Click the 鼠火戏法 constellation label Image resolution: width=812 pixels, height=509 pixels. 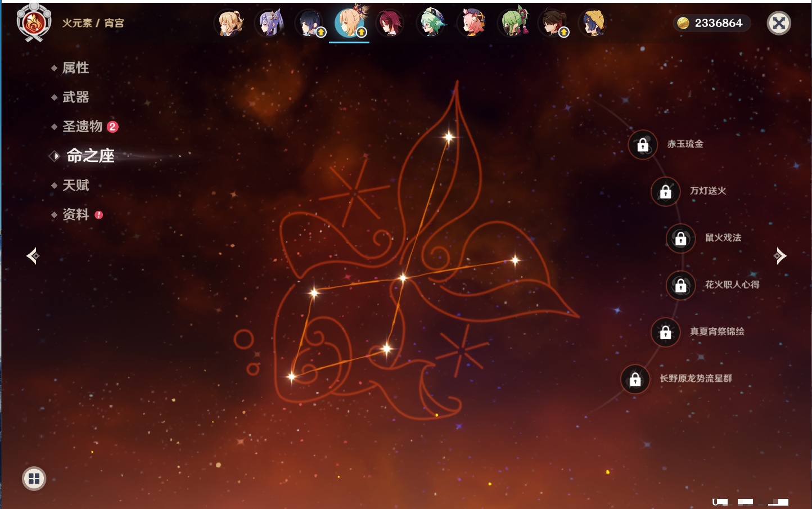point(723,237)
